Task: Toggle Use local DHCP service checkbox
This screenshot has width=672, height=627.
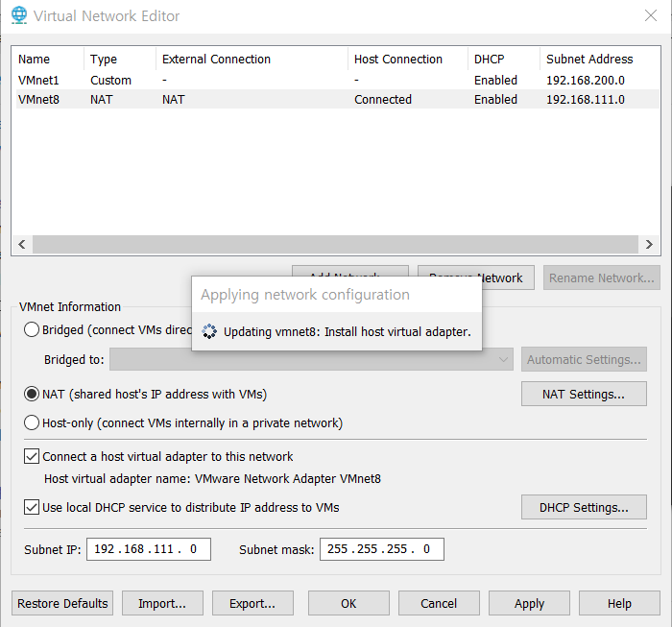Action: 32,507
